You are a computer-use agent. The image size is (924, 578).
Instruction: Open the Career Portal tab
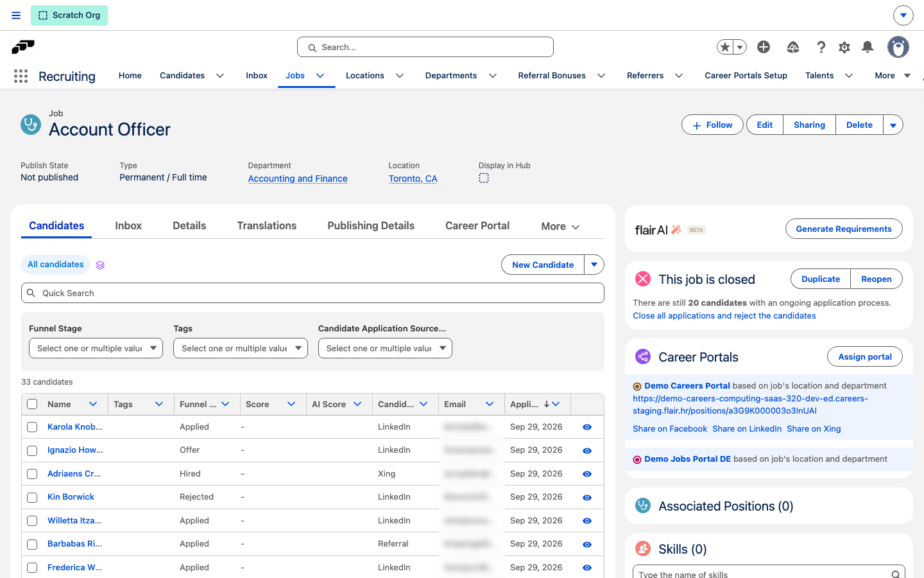[477, 226]
